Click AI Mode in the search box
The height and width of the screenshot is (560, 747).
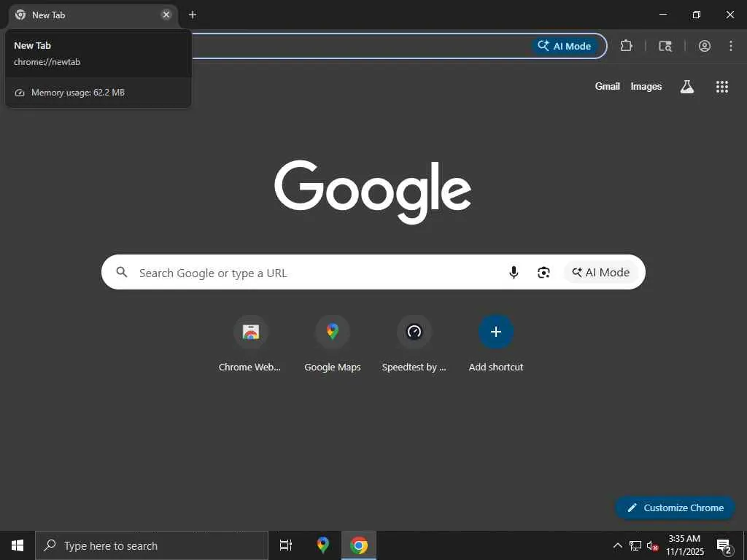pyautogui.click(x=601, y=273)
